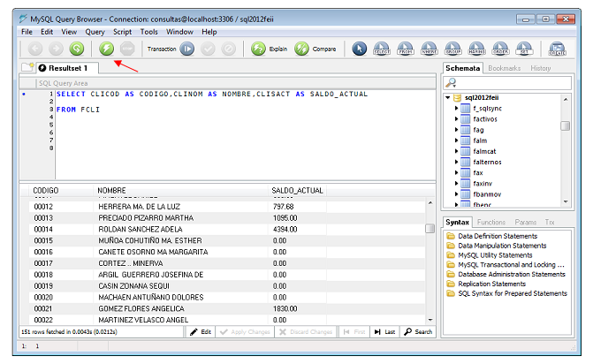The height and width of the screenshot is (364, 593).
Task: Jump to First row button
Action: [354, 332]
